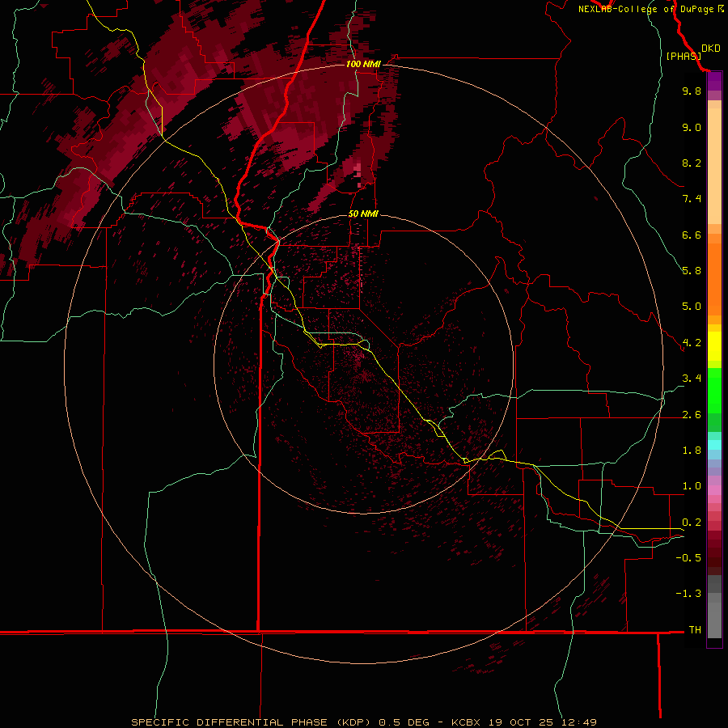Pick the bright green band of the color bar
This screenshot has height=728, width=728.
[x=714, y=390]
